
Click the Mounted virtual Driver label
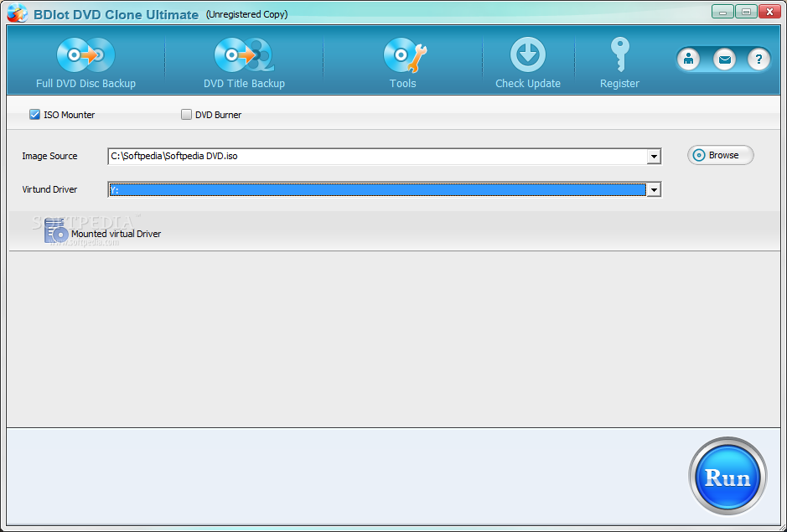tap(116, 234)
